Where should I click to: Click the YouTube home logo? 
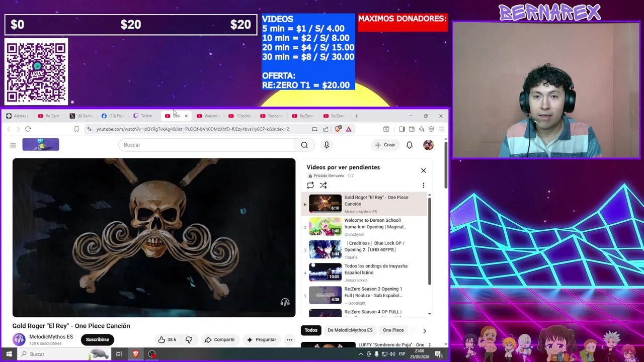(41, 145)
